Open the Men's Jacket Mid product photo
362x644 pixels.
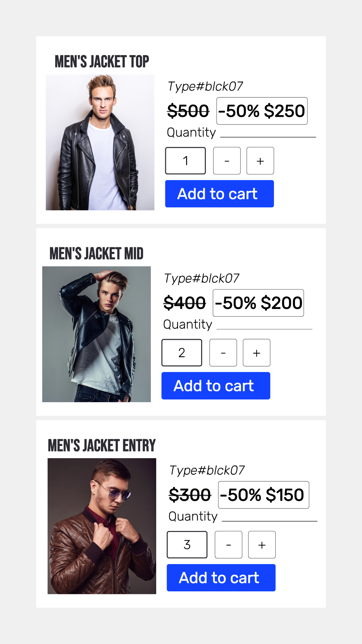coord(97,334)
